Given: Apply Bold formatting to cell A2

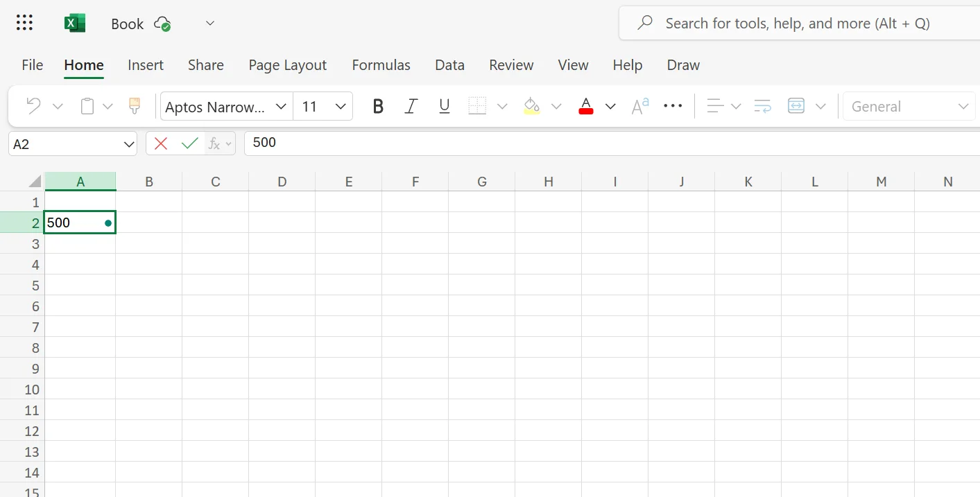Looking at the screenshot, I should 377,106.
